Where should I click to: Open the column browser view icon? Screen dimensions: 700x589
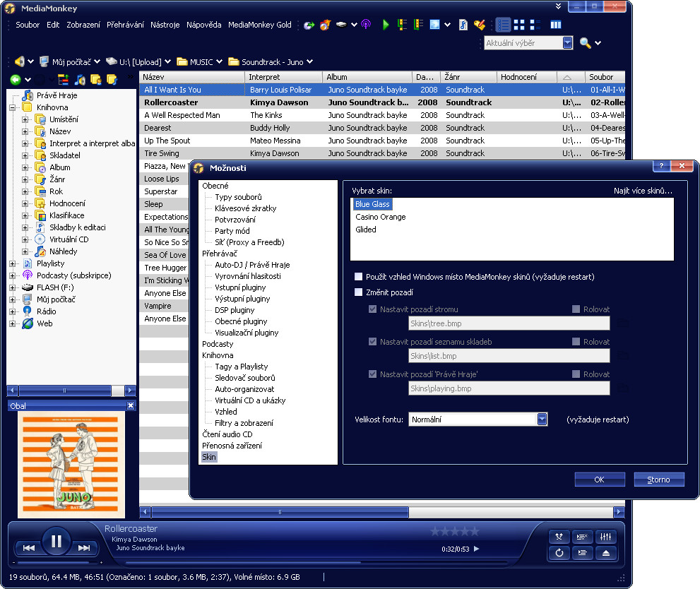tap(556, 25)
